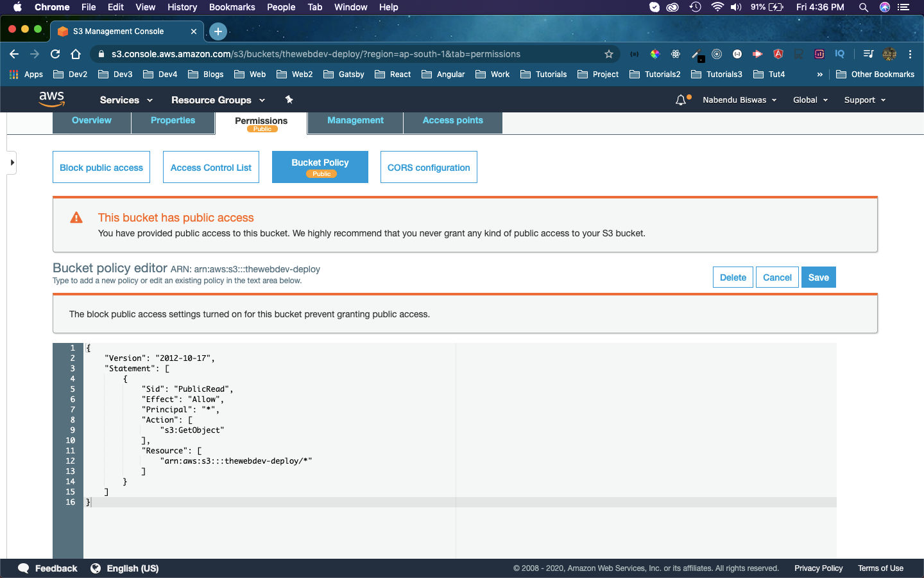Open the React bookmarks folder
This screenshot has width=924, height=578.
pyautogui.click(x=393, y=74)
